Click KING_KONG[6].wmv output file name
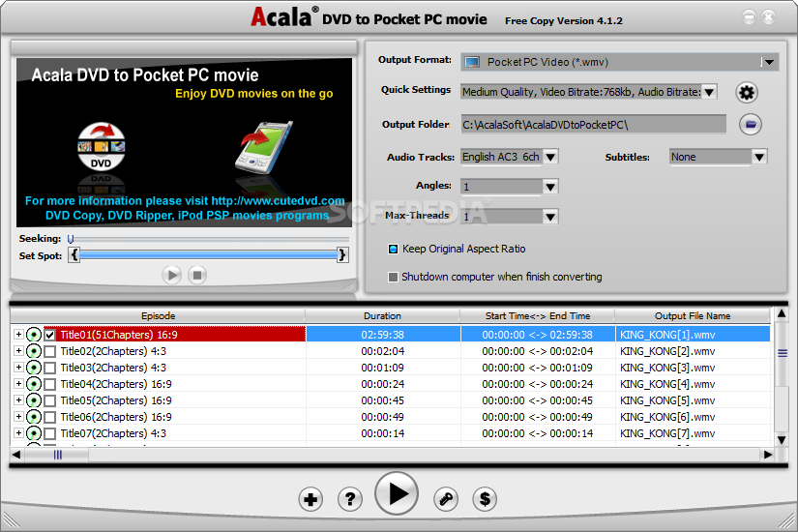798x532 pixels. [x=667, y=417]
